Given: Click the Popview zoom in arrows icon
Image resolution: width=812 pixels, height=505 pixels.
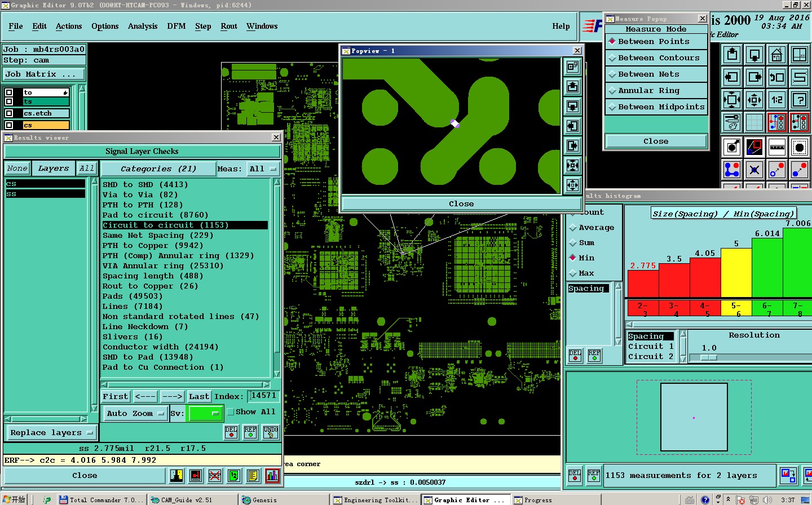Looking at the screenshot, I should tap(572, 166).
